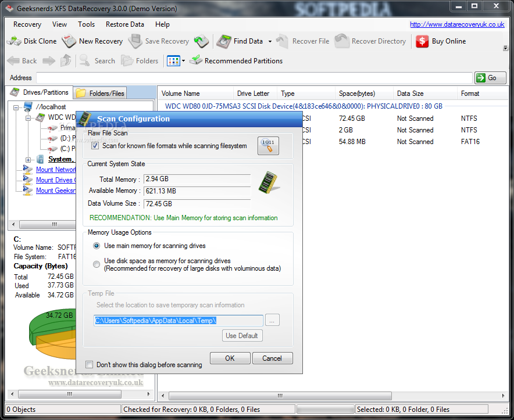Click the (D:) partition icon in tree
Screen dimensions: 514x420
(x=52, y=138)
